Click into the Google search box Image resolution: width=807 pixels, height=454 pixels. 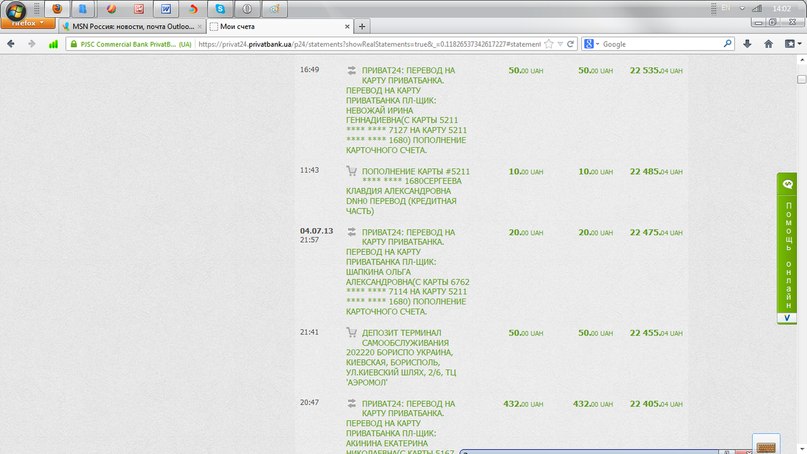[x=661, y=44]
